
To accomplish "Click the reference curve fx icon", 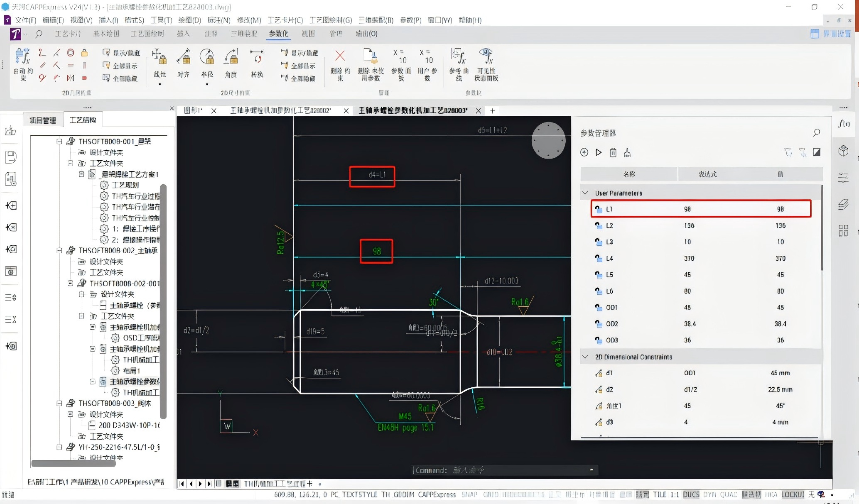I will (459, 56).
